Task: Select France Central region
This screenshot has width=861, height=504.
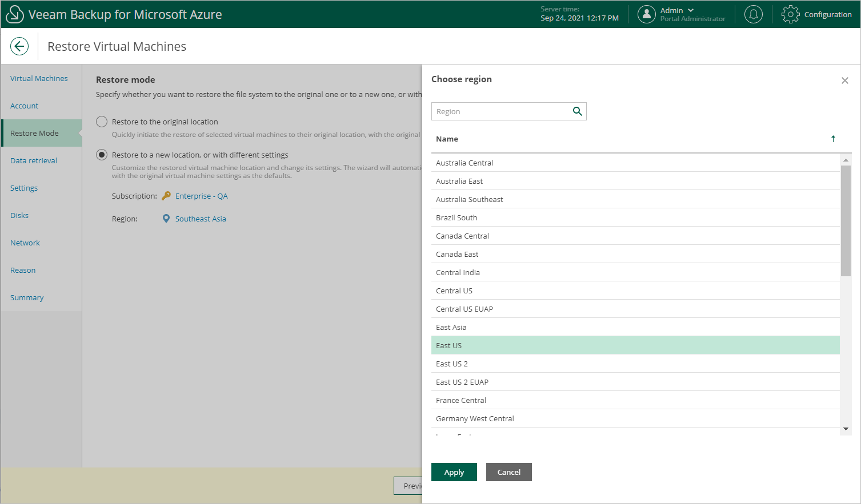Action: click(635, 400)
